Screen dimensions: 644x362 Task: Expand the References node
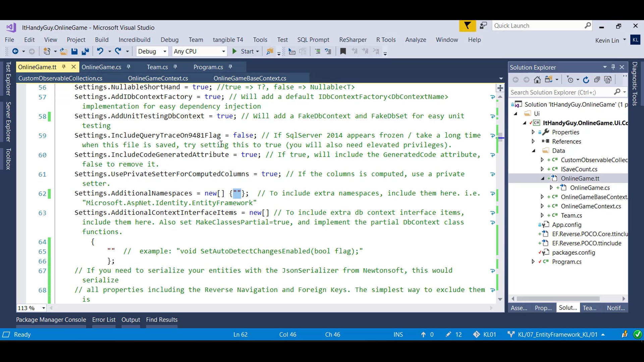pos(533,141)
